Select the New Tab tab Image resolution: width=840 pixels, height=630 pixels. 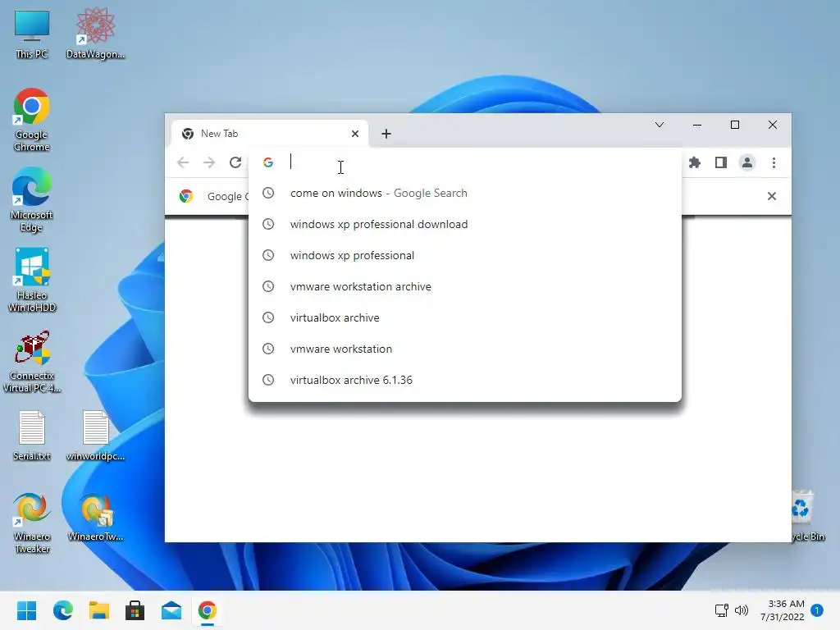tap(270, 134)
